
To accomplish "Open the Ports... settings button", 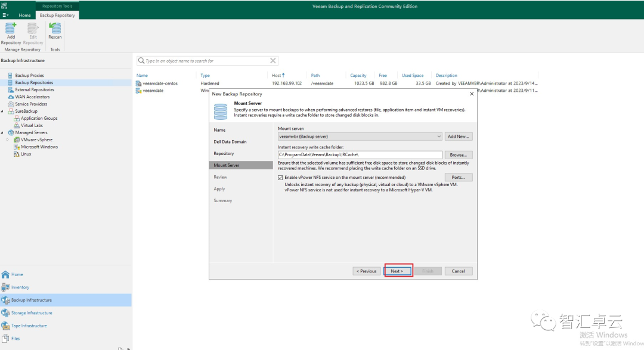I will [x=459, y=178].
